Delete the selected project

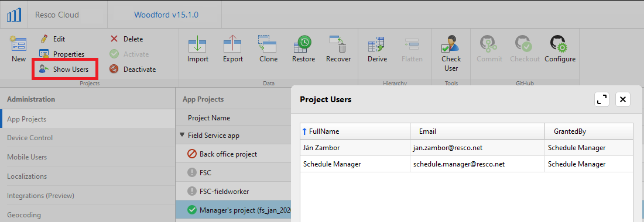[126, 39]
